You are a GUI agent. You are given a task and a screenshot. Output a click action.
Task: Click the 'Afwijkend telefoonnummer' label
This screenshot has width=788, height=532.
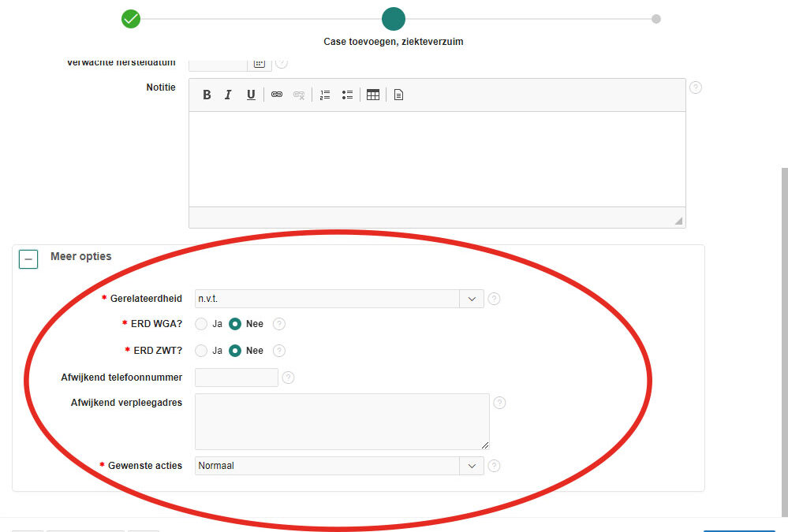[121, 378]
